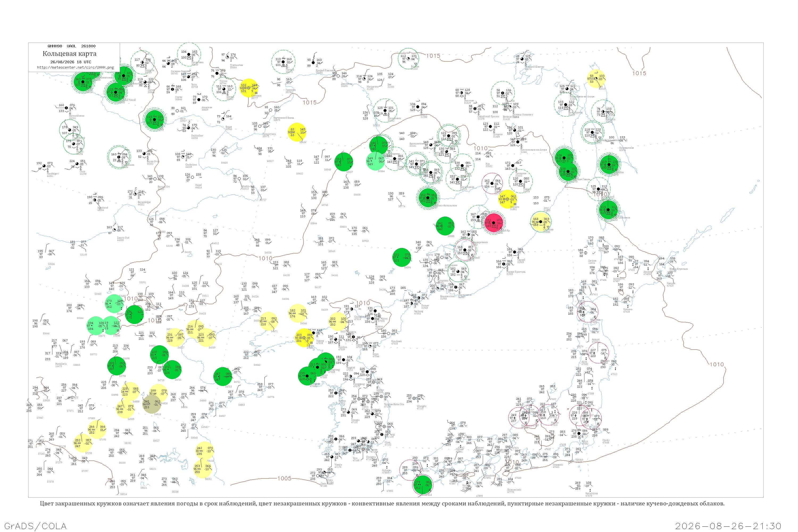Click the "Тивяку" station name
This screenshot has height=532, width=798.
coord(527,189)
